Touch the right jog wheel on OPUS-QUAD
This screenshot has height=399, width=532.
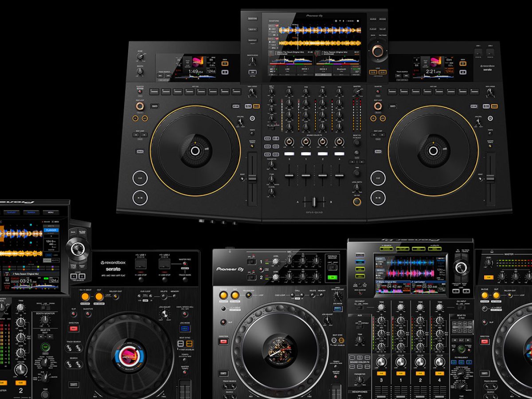[433, 151]
